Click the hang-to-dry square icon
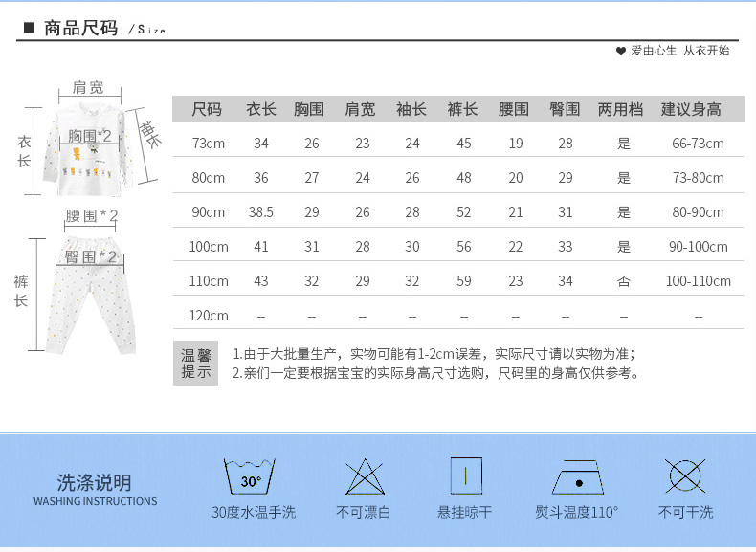Screen dimensions: 756x552 click(x=465, y=475)
